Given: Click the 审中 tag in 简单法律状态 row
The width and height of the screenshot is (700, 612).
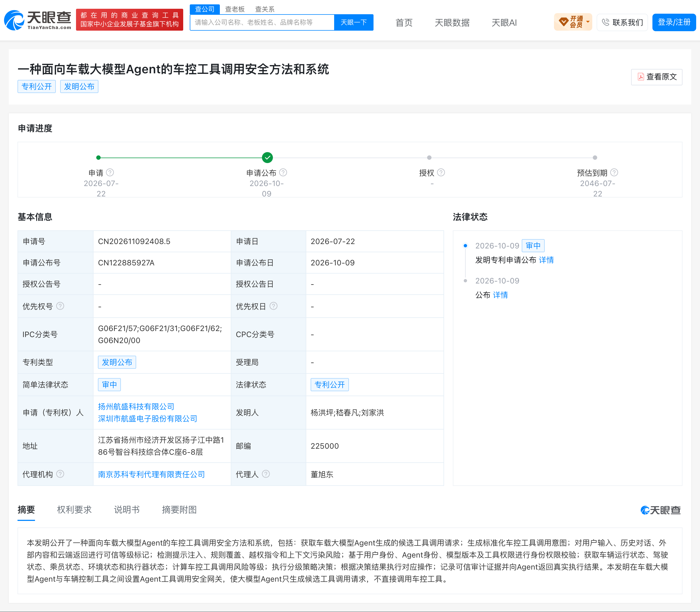Looking at the screenshot, I should tap(109, 385).
